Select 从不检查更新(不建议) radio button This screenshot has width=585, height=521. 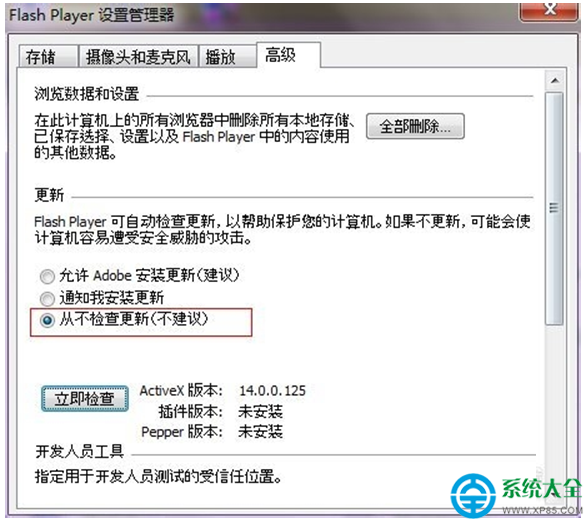coord(47,321)
